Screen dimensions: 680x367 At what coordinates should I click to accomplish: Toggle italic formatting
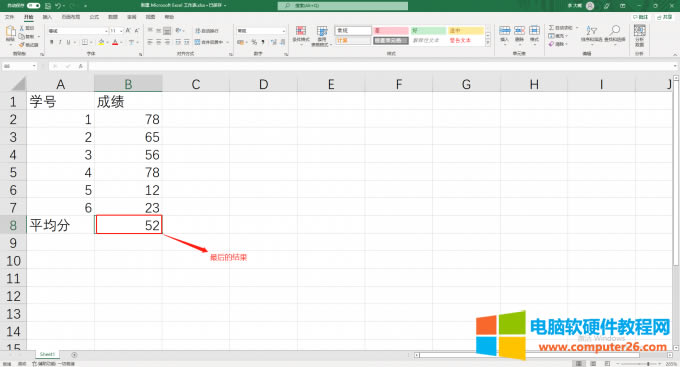tap(60, 42)
